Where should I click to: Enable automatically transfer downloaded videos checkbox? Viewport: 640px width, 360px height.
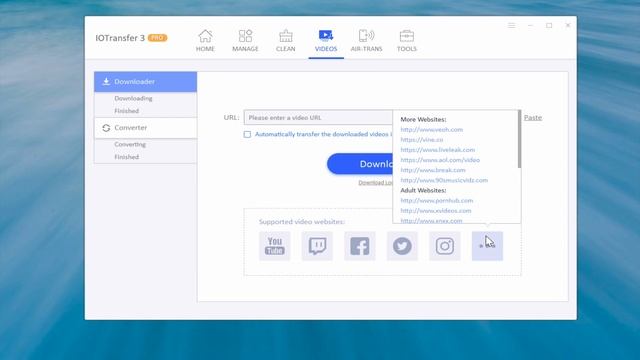point(247,134)
